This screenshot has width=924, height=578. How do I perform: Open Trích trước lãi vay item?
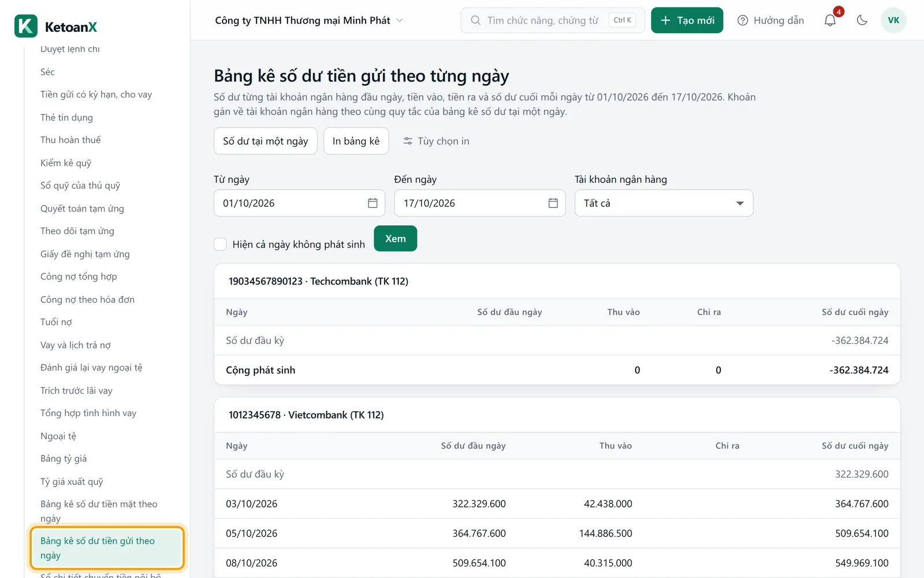(x=76, y=390)
